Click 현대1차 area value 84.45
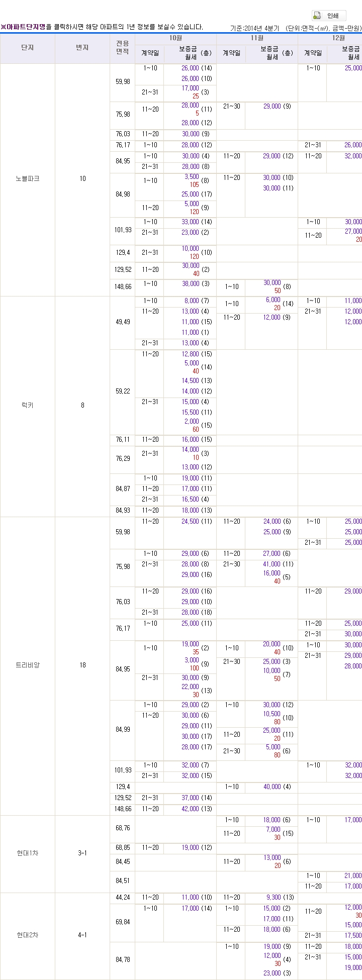The image size is (362, 980). 123,862
